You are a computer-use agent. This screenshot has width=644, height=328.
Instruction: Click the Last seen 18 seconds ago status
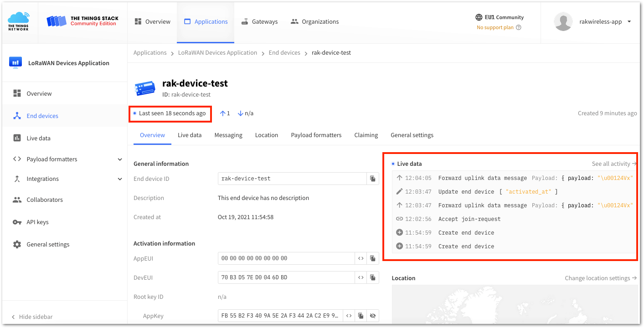pos(170,113)
